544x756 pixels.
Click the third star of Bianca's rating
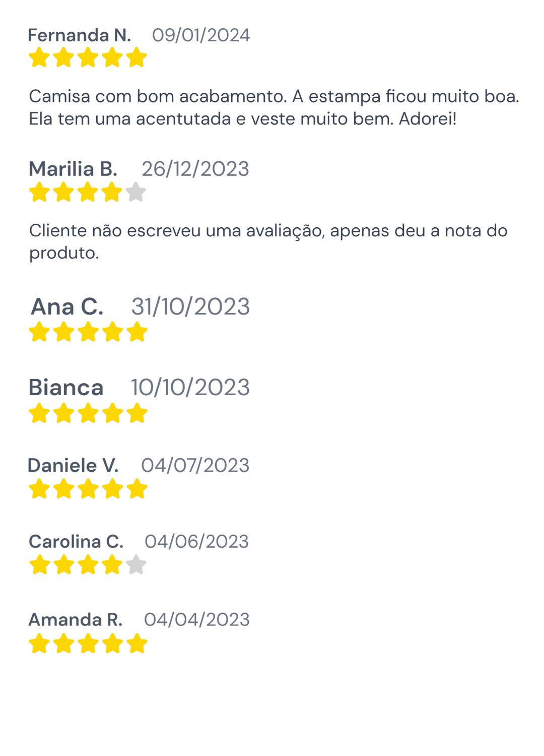(x=88, y=413)
